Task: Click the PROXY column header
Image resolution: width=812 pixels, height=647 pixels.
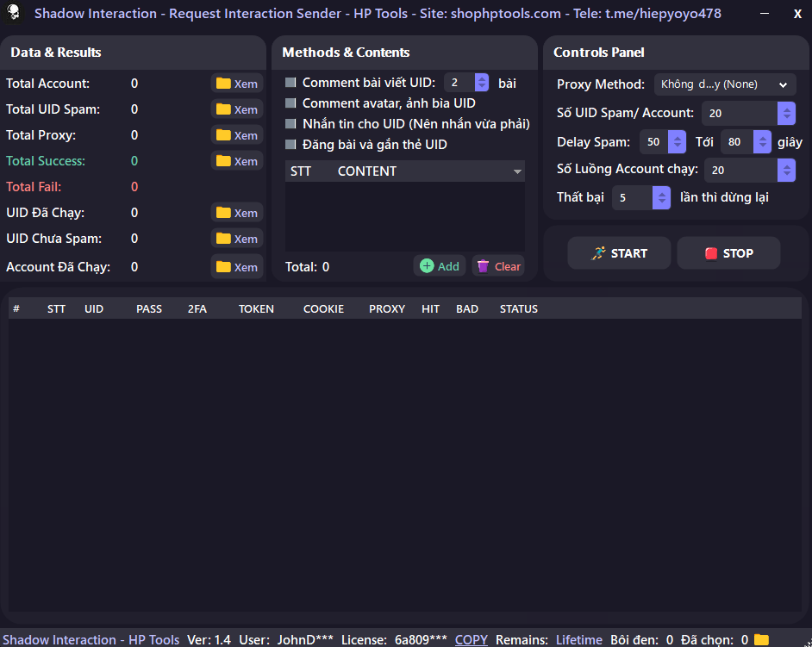Action: [387, 309]
